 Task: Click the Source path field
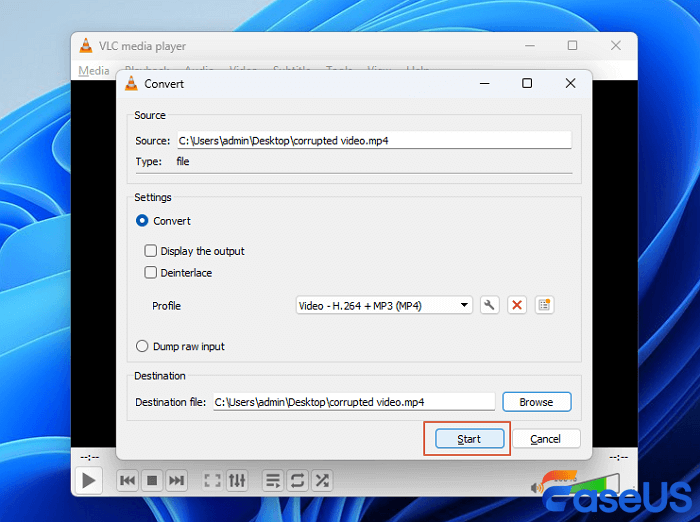pos(374,140)
